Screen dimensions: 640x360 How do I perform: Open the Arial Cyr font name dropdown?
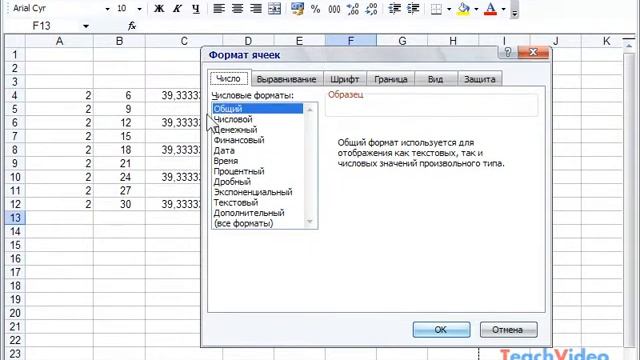[107, 9]
